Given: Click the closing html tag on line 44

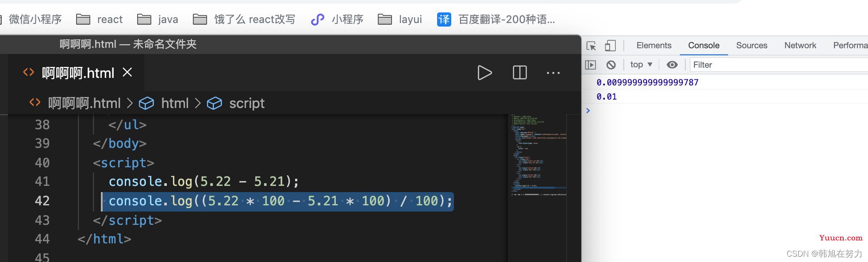Looking at the screenshot, I should (x=104, y=239).
